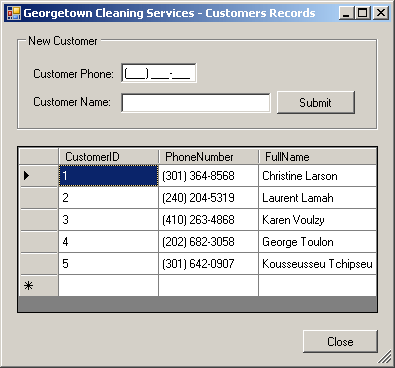Click empty FullName cell in new row
The image size is (395, 368).
(x=317, y=286)
